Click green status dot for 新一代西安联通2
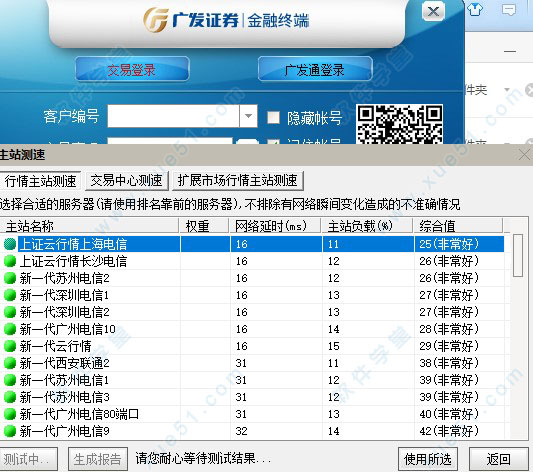 pyautogui.click(x=10, y=363)
